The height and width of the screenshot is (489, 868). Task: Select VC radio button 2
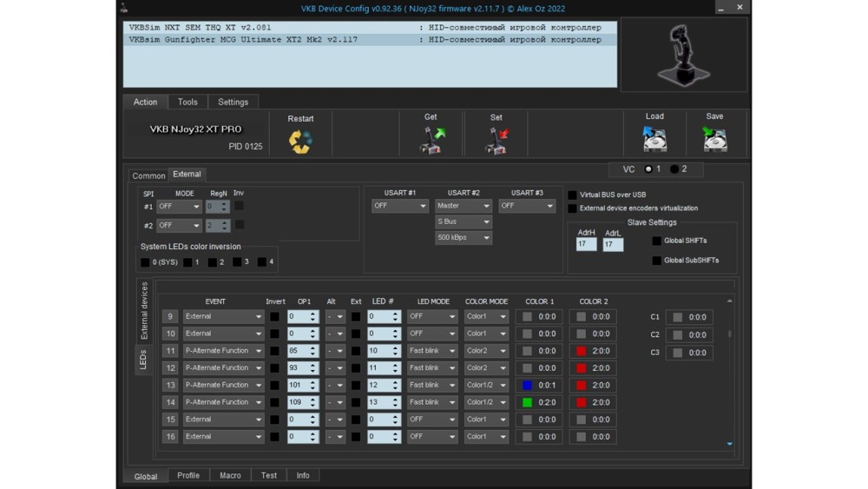(x=674, y=169)
